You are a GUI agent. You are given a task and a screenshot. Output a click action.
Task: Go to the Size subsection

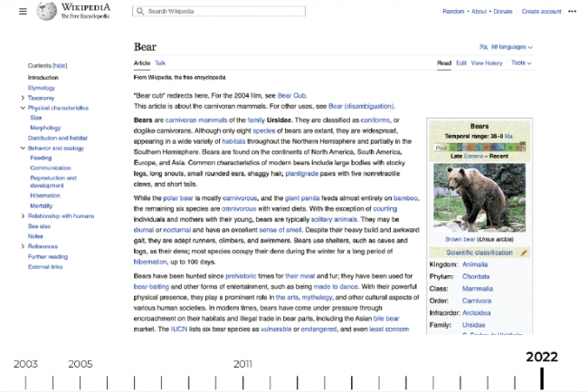[x=36, y=118]
